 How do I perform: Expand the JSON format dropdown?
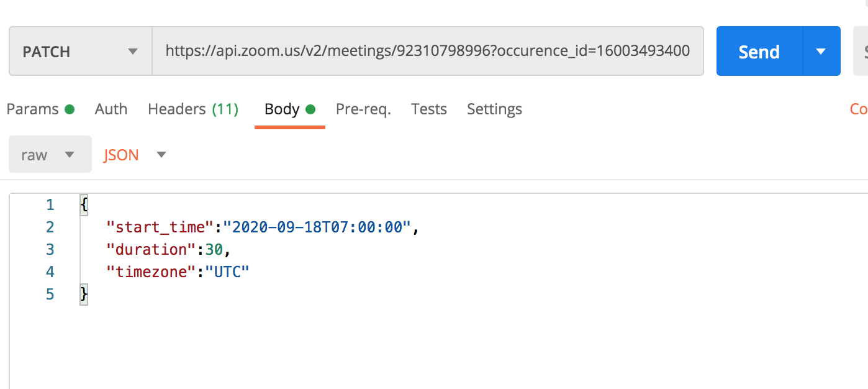(x=135, y=155)
